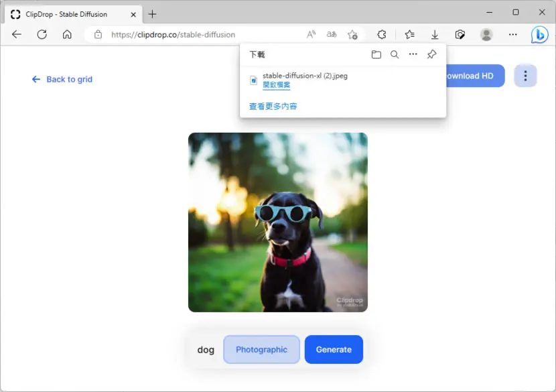Screen dimensions: 556x392
Task: Click the Downloads arrow toolbar icon
Action: point(435,34)
